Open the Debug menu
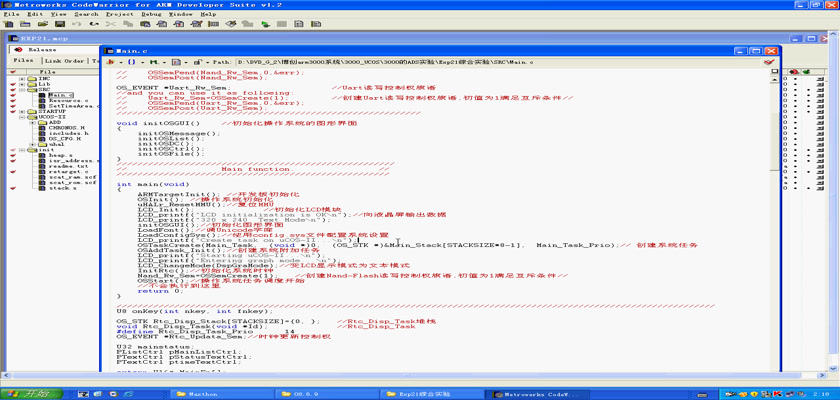 (151, 14)
